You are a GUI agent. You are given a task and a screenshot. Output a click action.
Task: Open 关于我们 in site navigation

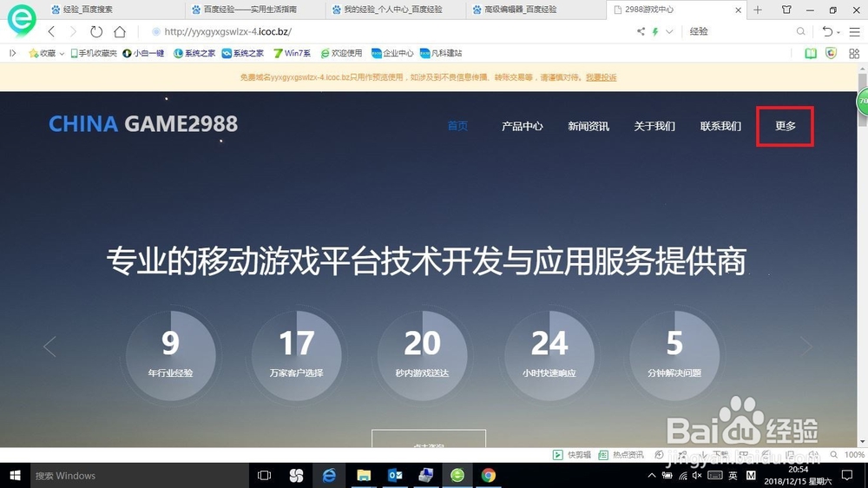tap(654, 126)
